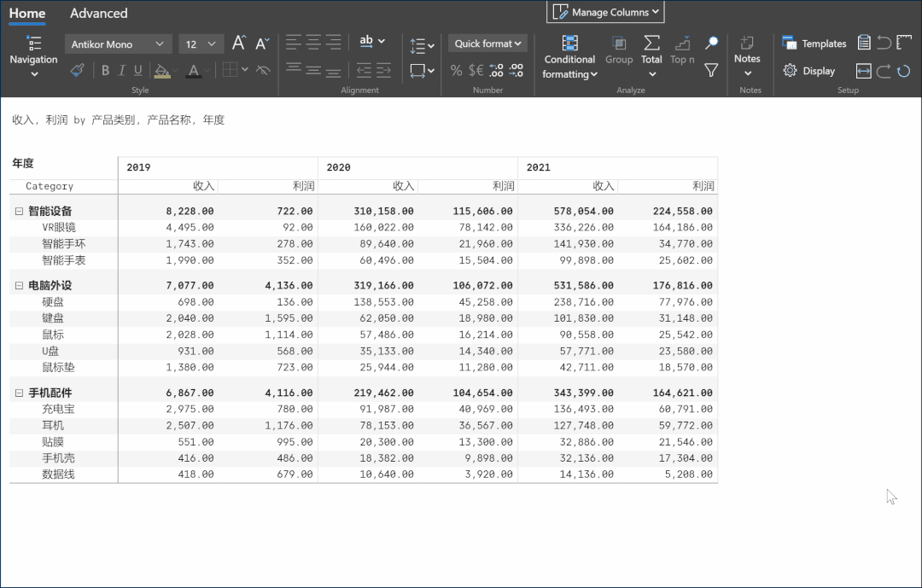This screenshot has height=588, width=922.
Task: Open the font color dropdown arrow
Action: click(207, 71)
